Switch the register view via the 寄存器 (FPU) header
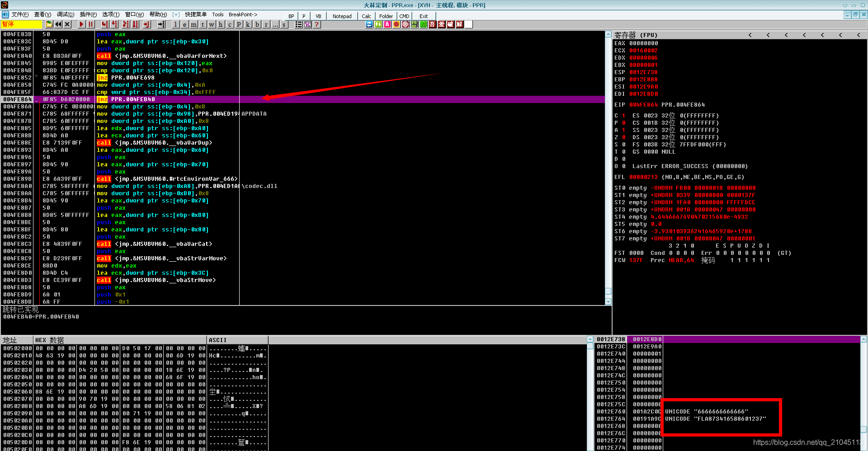The height and width of the screenshot is (451, 868). [x=636, y=35]
